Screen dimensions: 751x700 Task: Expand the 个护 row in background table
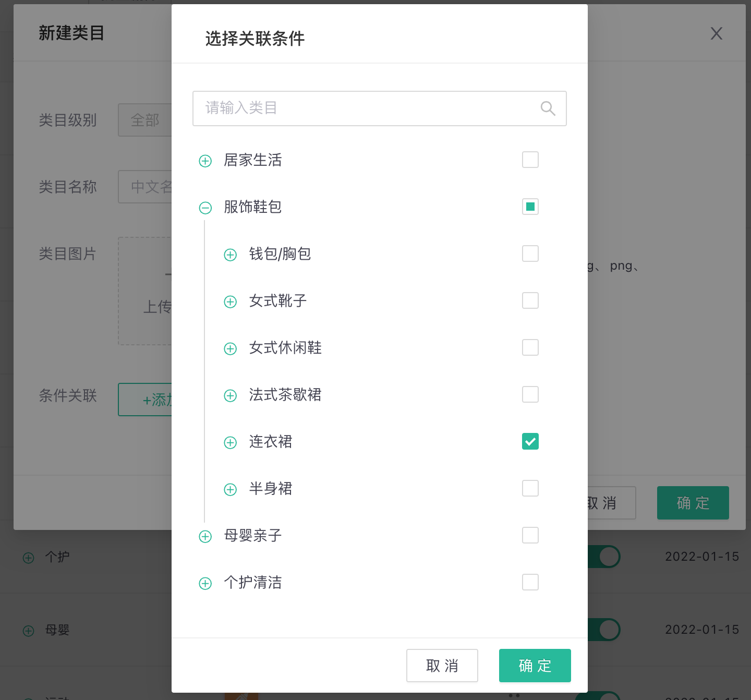(29, 558)
